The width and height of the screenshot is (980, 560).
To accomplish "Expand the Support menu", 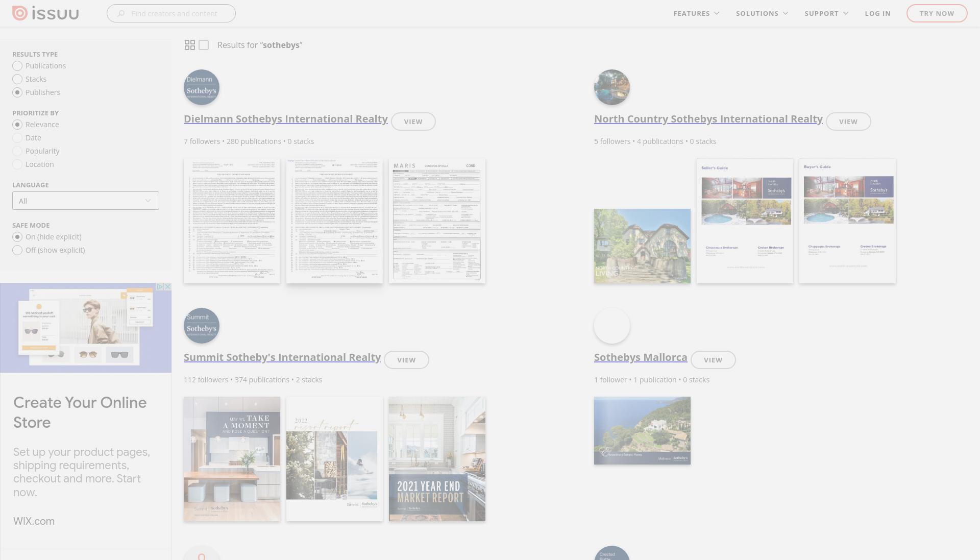I will (826, 13).
